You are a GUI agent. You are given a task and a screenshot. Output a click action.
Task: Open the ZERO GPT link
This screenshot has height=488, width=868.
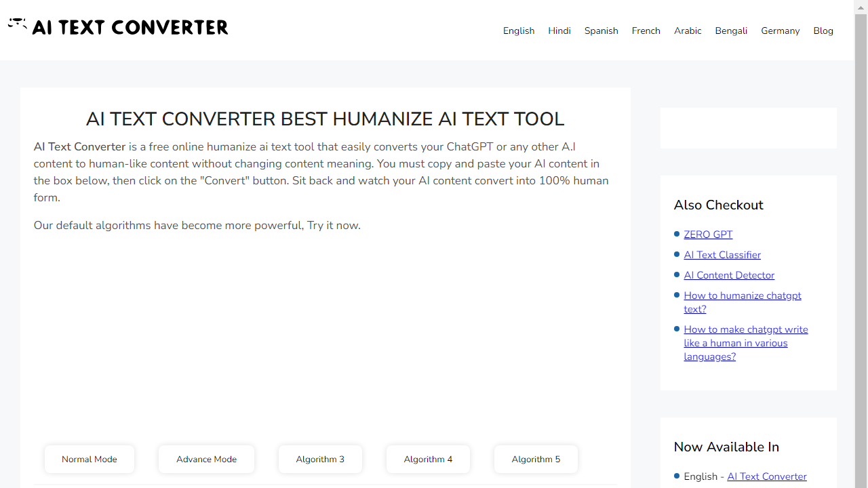click(708, 235)
